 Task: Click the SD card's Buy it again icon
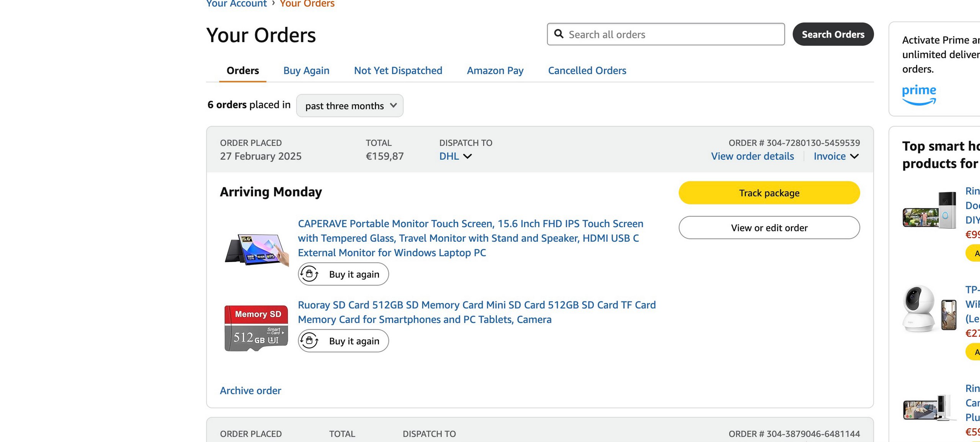point(309,341)
